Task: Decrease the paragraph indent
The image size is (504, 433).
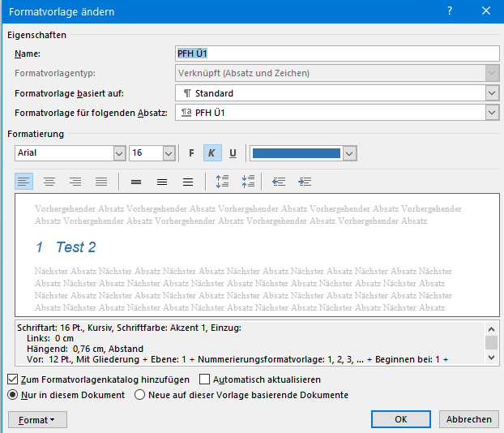Action: 279,182
